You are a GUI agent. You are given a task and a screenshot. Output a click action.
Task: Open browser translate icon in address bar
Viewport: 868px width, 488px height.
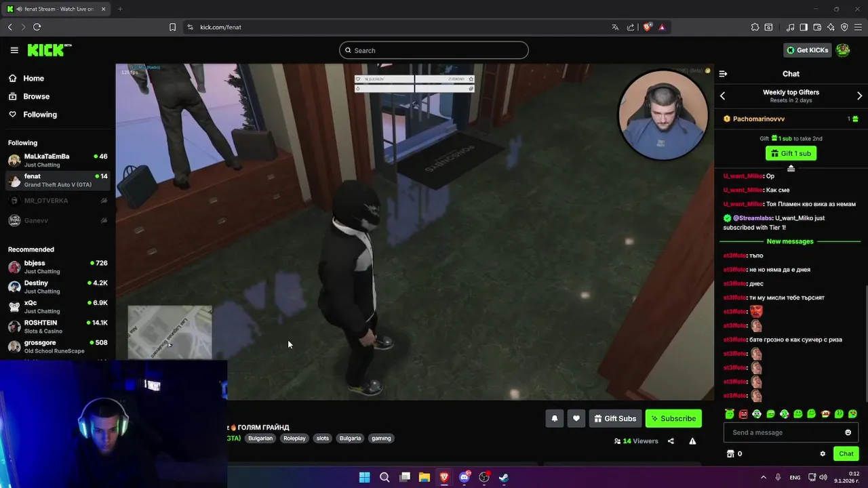click(x=615, y=27)
